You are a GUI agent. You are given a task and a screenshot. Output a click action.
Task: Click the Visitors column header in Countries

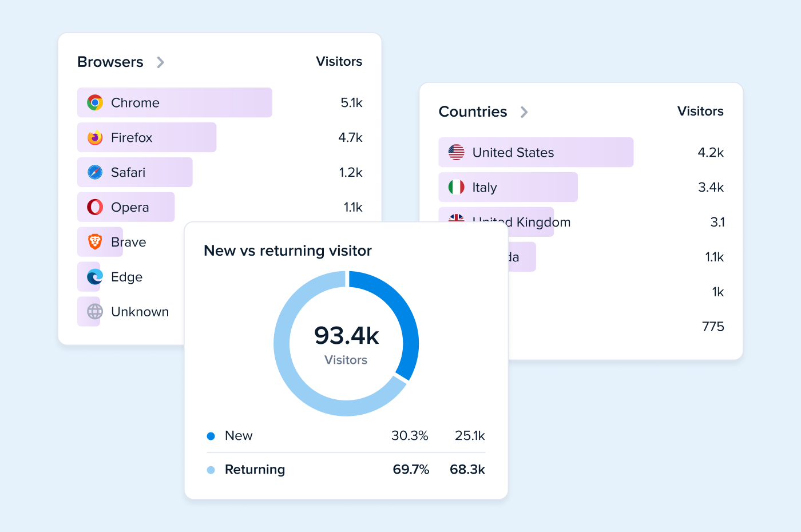[x=700, y=111]
